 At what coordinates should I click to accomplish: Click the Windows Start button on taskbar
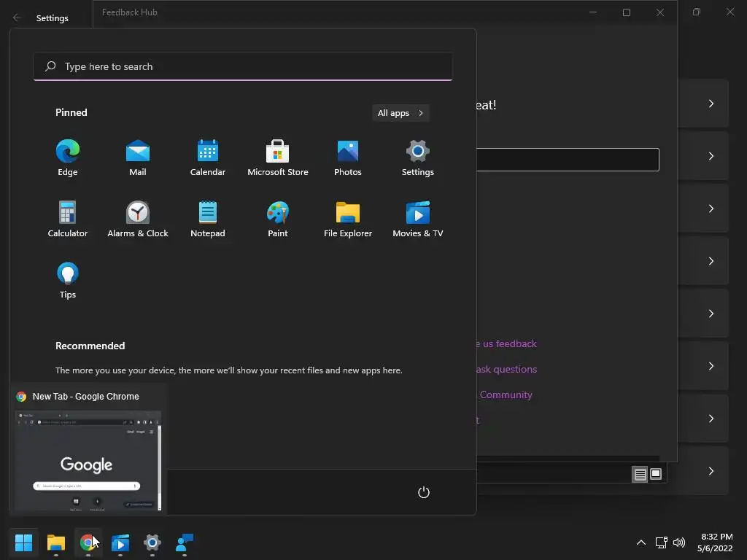(x=23, y=542)
